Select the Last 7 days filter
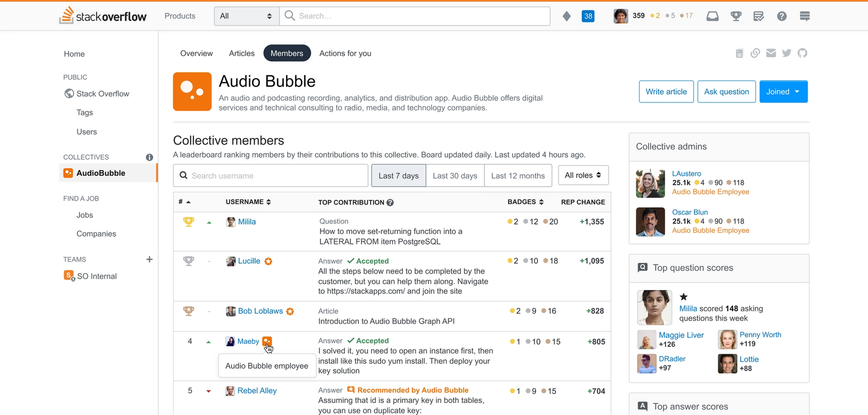Viewport: 868px width, 415px height. (x=398, y=176)
